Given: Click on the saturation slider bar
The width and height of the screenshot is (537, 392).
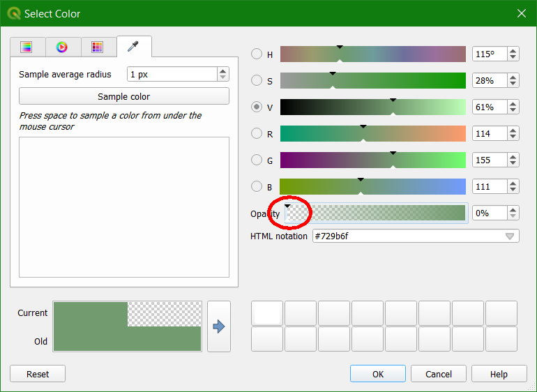Looking at the screenshot, I should 373,80.
